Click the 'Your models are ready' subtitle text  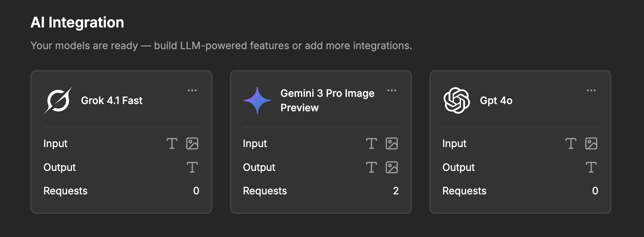pos(221,46)
